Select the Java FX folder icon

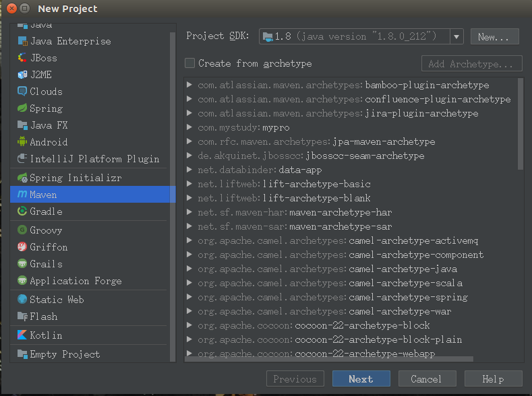pos(22,125)
